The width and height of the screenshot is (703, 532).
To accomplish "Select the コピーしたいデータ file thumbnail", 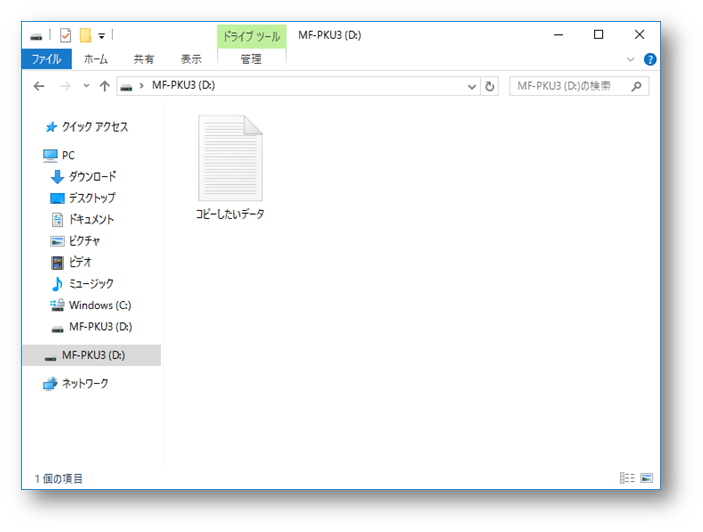I will point(230,158).
